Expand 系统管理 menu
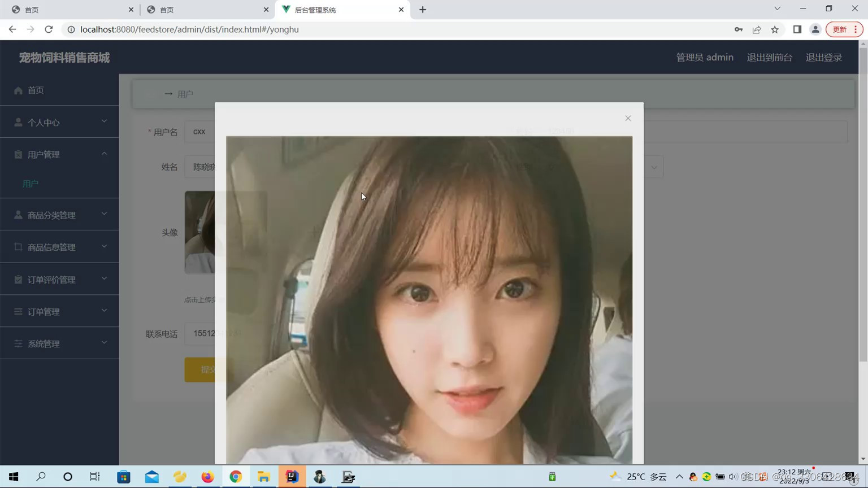This screenshot has width=868, height=488. pyautogui.click(x=59, y=343)
